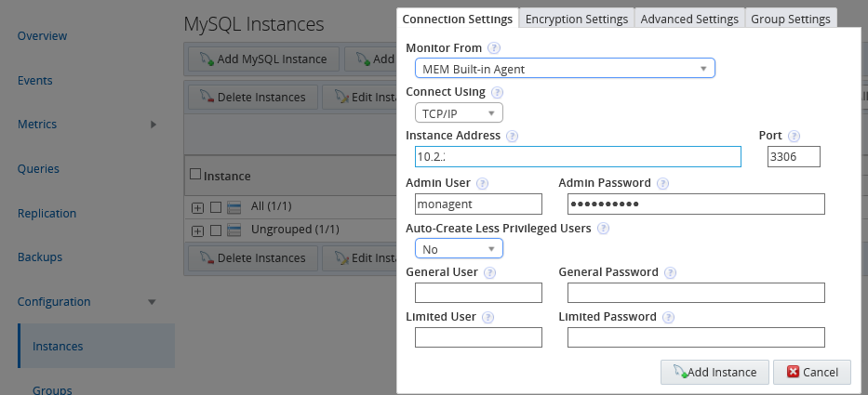This screenshot has width=868, height=395.
Task: Click upper Delete Instances button
Action: click(253, 98)
